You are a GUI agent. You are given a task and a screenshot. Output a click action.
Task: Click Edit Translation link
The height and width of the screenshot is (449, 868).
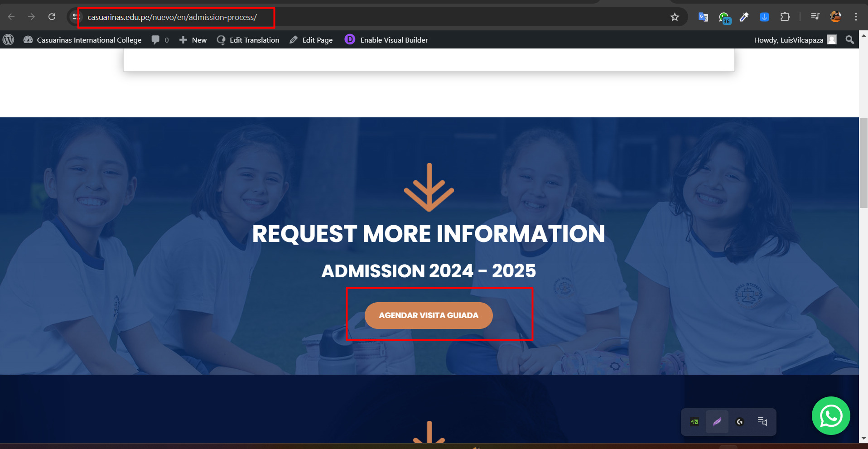click(x=248, y=40)
